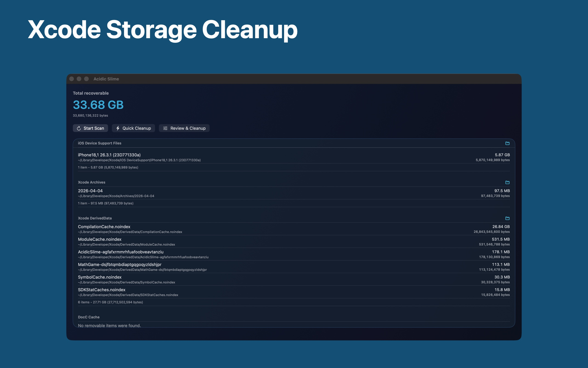Click the 33,680,136,322 bytes label
Screen dimensions: 588x368
point(90,116)
